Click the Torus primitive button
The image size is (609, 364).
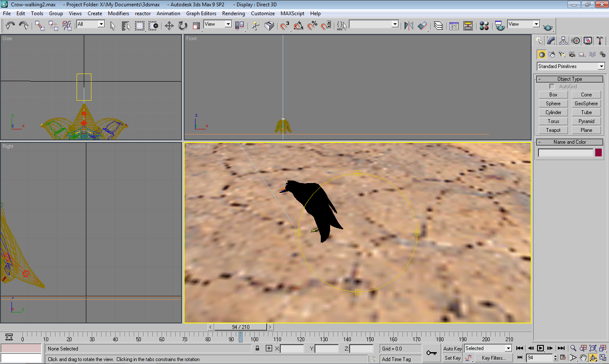[553, 121]
